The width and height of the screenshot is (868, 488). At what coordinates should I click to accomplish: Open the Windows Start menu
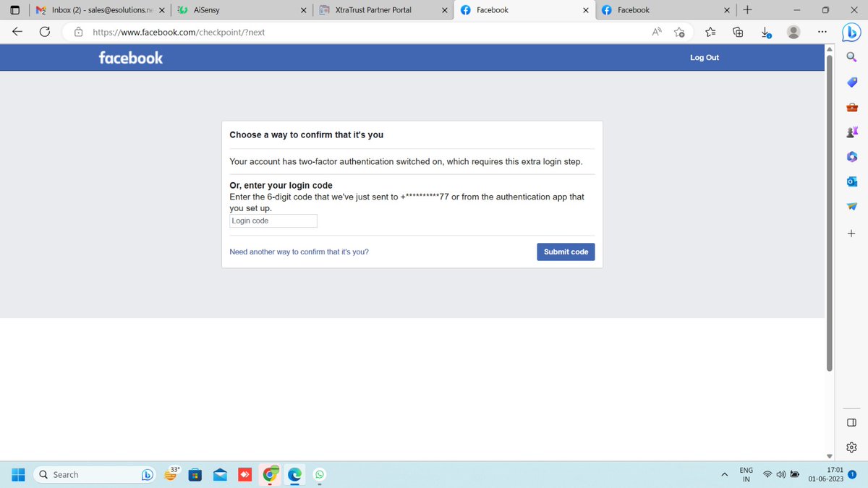(x=20, y=474)
